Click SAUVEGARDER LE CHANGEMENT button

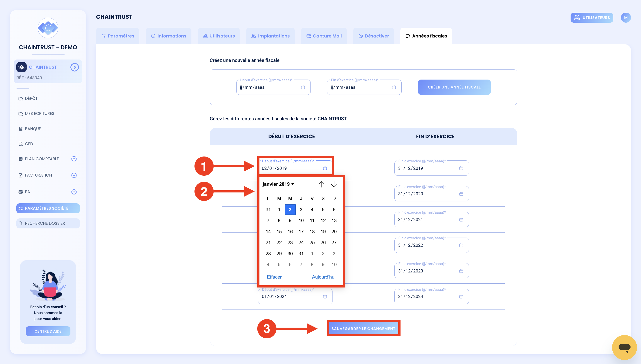coord(363,328)
